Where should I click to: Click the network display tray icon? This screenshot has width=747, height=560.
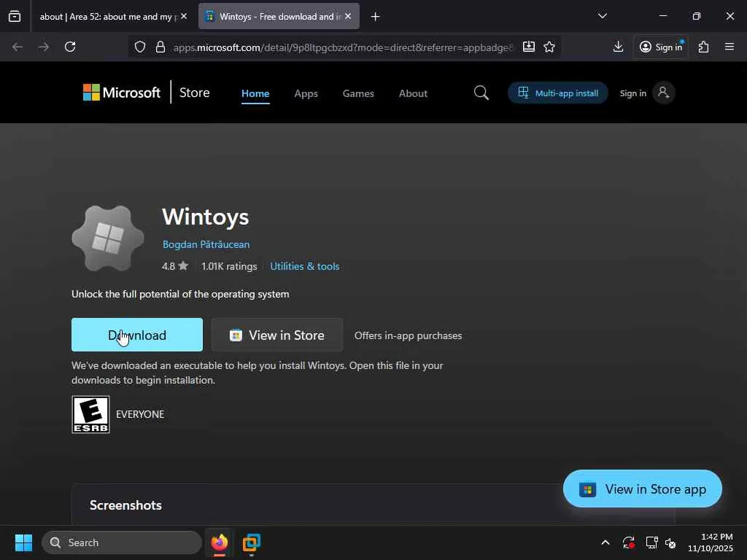click(x=651, y=542)
